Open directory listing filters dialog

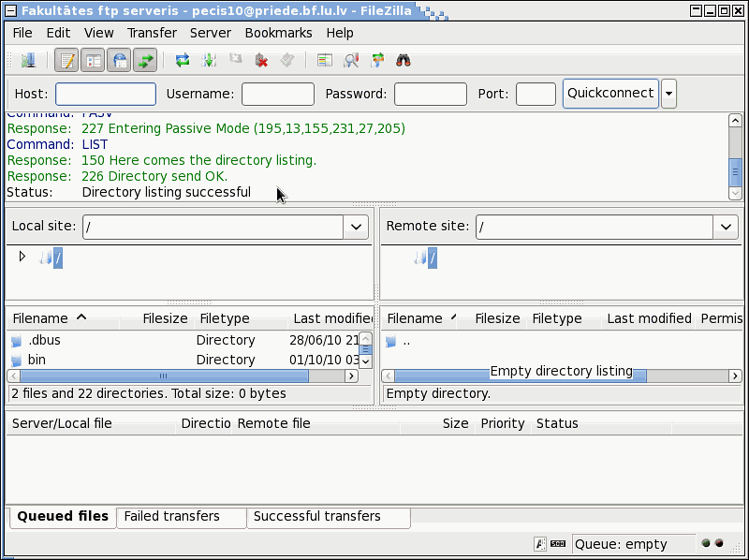coord(325,60)
